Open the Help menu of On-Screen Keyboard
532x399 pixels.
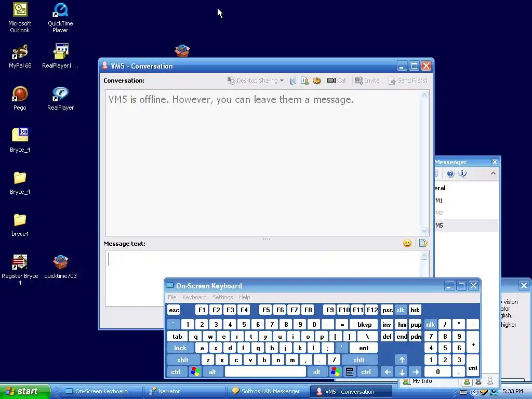244,297
